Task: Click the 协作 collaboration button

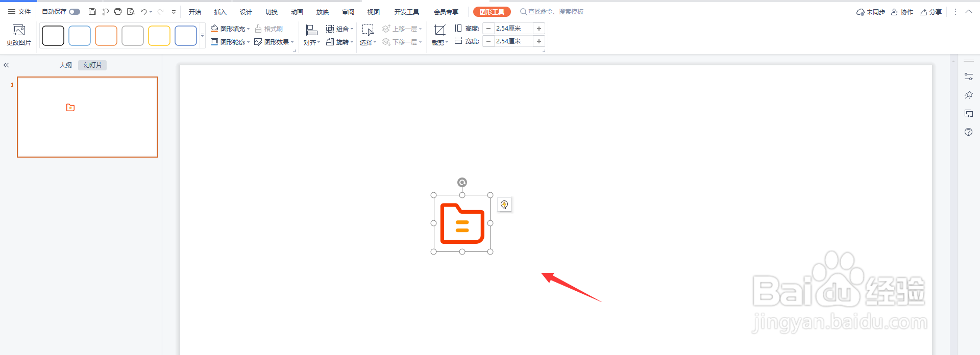Action: 902,12
